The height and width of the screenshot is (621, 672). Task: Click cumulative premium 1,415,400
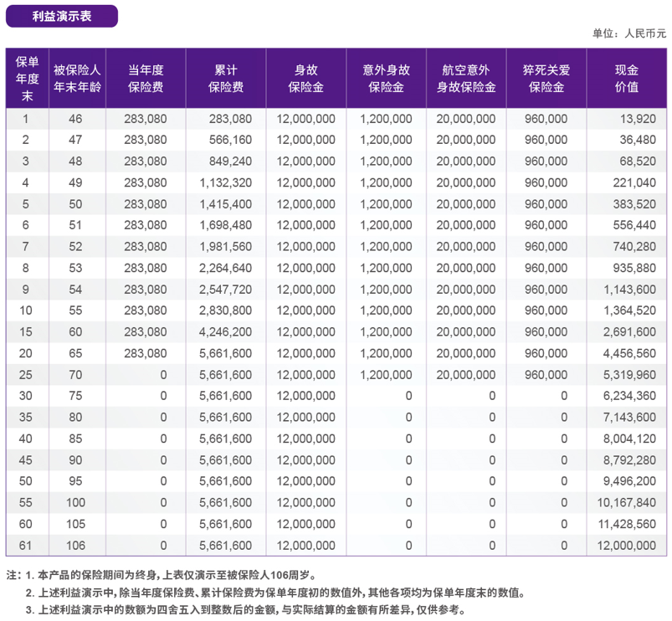point(226,204)
